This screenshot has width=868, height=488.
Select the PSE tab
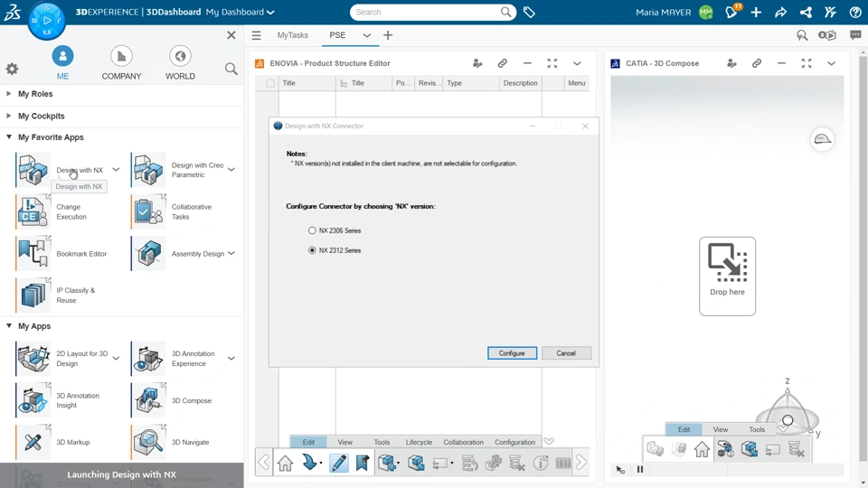(337, 35)
